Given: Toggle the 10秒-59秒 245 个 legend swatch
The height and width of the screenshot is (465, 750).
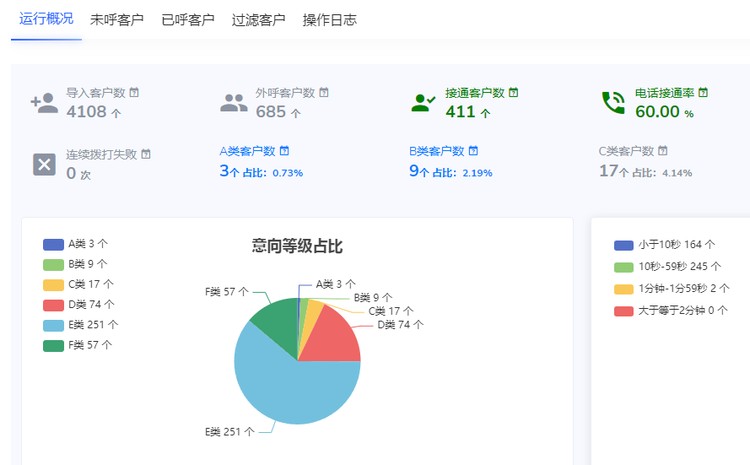Looking at the screenshot, I should pyautogui.click(x=624, y=267).
